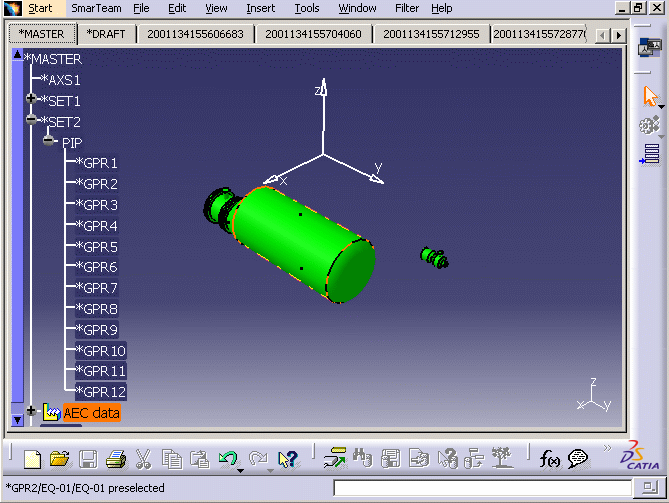Screen dimensions: 669x503
Task: Open the File menu
Action: pos(141,8)
